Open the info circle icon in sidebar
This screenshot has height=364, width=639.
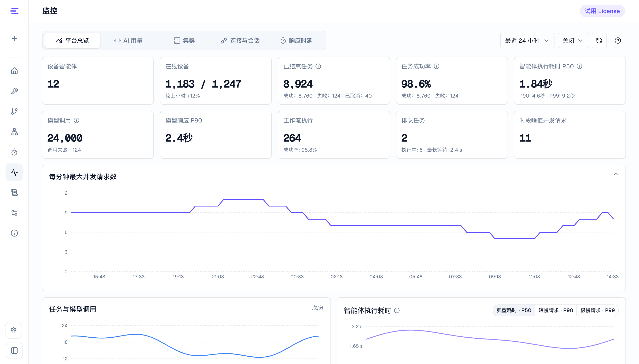click(14, 233)
